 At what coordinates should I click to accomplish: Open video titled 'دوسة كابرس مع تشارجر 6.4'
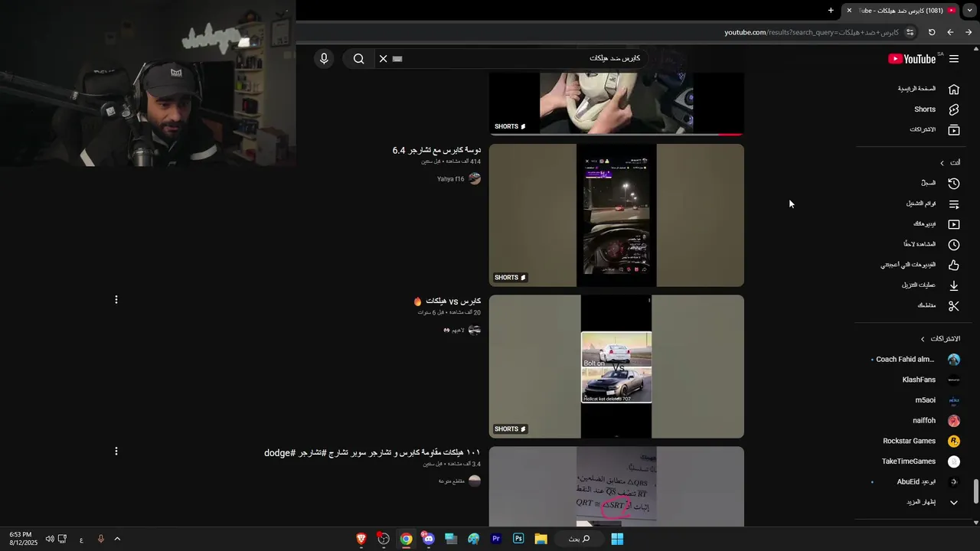click(x=436, y=150)
